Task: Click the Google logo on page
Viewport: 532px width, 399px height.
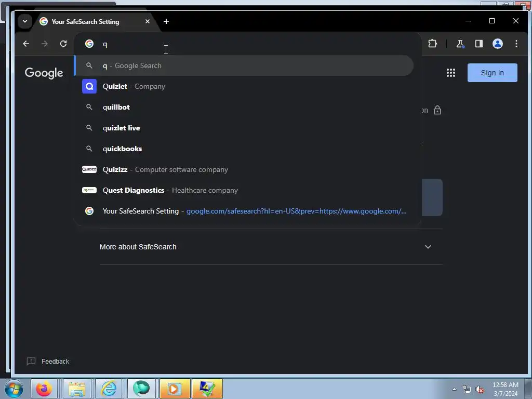Action: pyautogui.click(x=44, y=73)
